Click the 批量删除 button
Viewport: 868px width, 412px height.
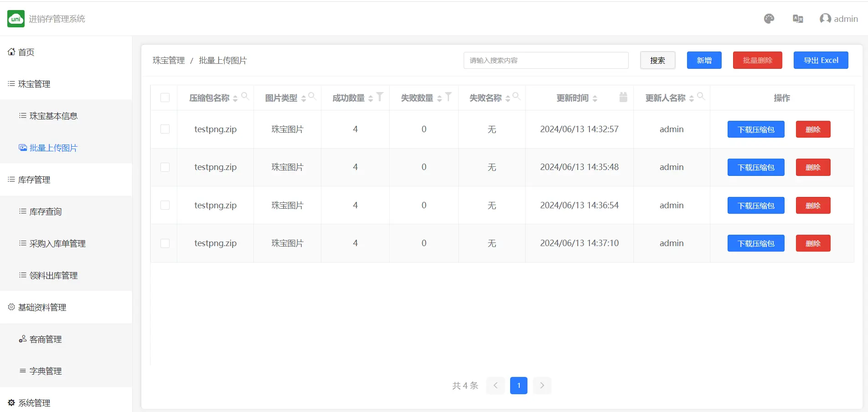coord(757,60)
